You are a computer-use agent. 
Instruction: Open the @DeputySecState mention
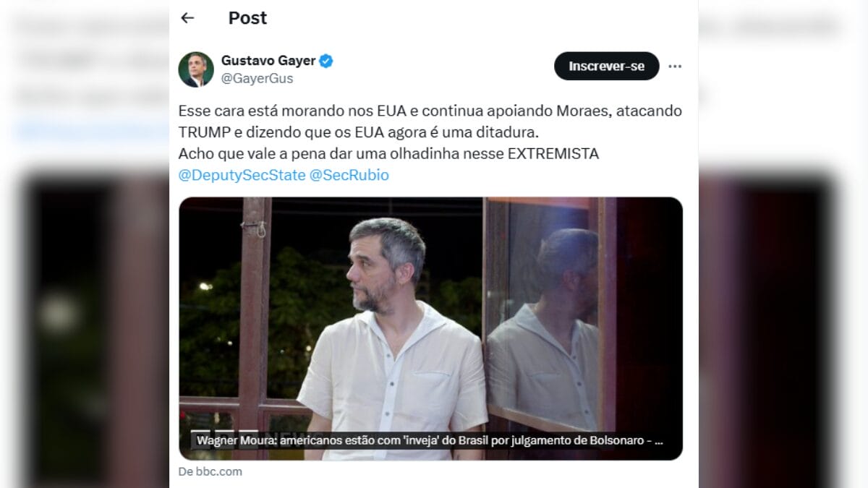click(242, 175)
